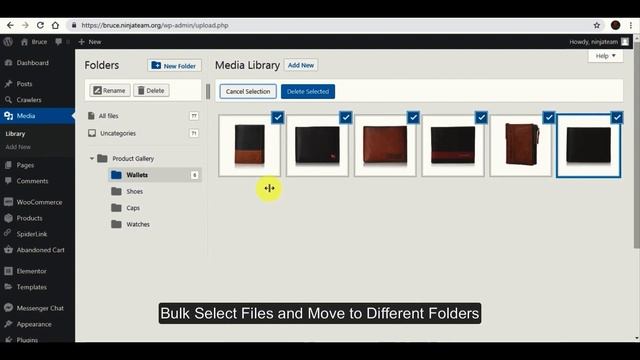Click the New Folder button
The height and width of the screenshot is (360, 640).
pyautogui.click(x=174, y=65)
